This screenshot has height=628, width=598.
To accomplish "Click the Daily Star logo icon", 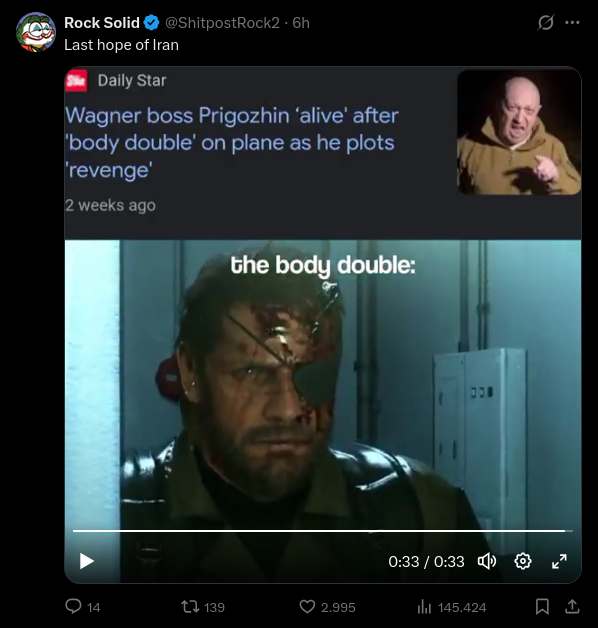I will coord(76,80).
